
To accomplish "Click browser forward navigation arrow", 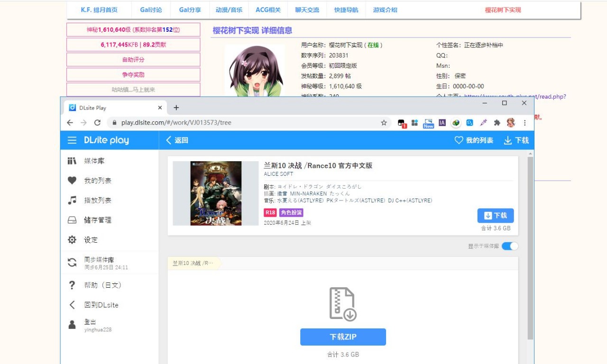I will (x=84, y=123).
